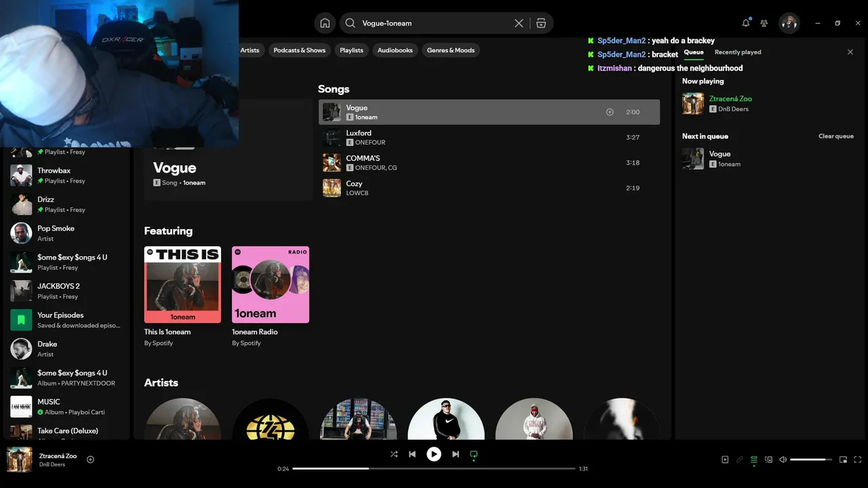Image resolution: width=868 pixels, height=488 pixels.
Task: Open the profile avatar menu
Action: point(789,23)
